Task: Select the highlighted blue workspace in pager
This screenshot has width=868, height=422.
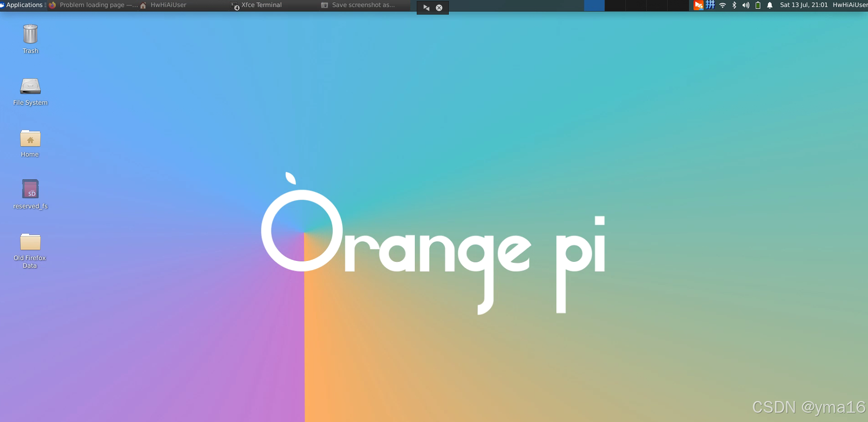Action: point(594,5)
